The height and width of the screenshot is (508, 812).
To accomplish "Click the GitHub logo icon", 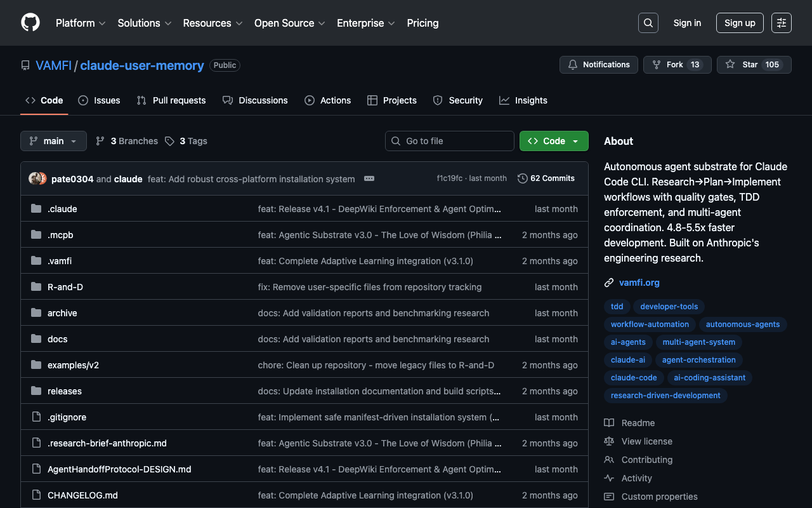I will click(30, 23).
